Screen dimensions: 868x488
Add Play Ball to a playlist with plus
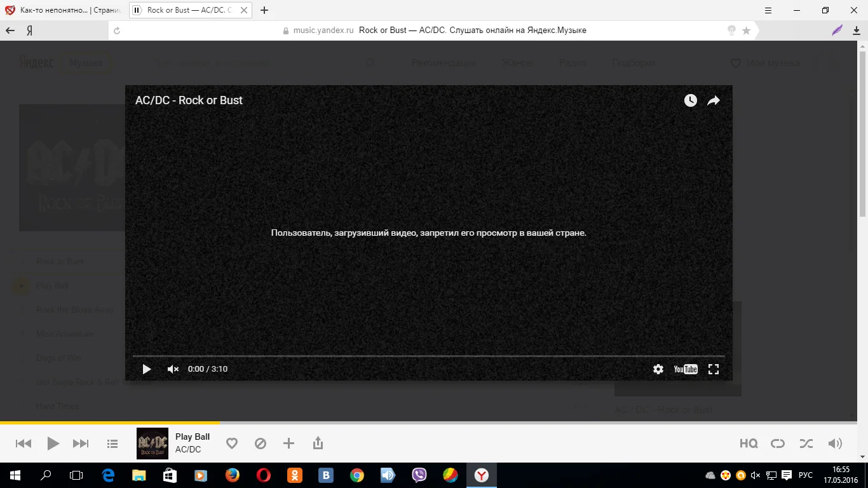pos(288,444)
